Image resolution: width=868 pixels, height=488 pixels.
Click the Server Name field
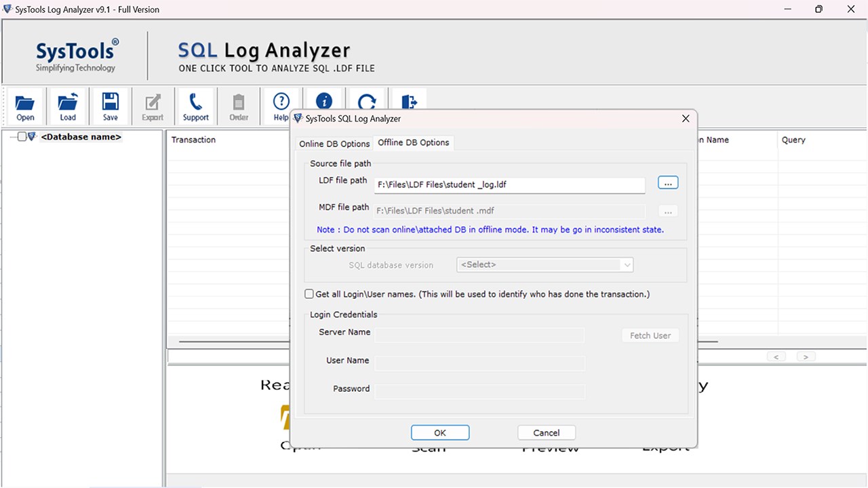coord(479,335)
